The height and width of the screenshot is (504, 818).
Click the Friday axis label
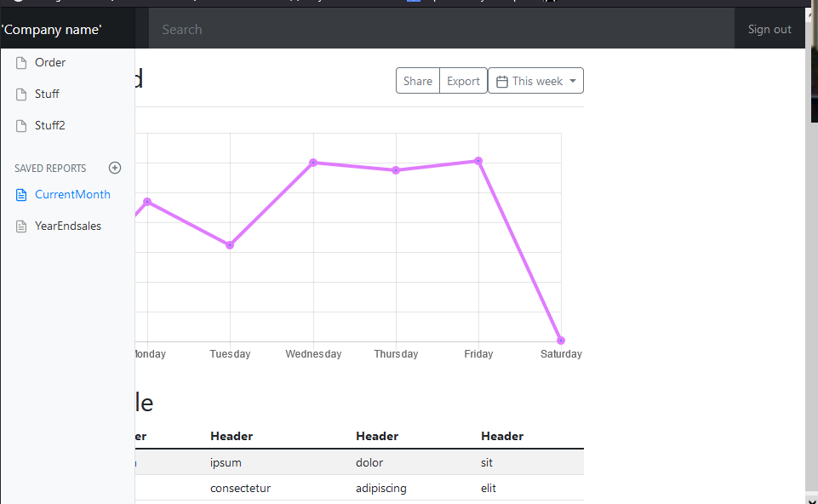[479, 354]
